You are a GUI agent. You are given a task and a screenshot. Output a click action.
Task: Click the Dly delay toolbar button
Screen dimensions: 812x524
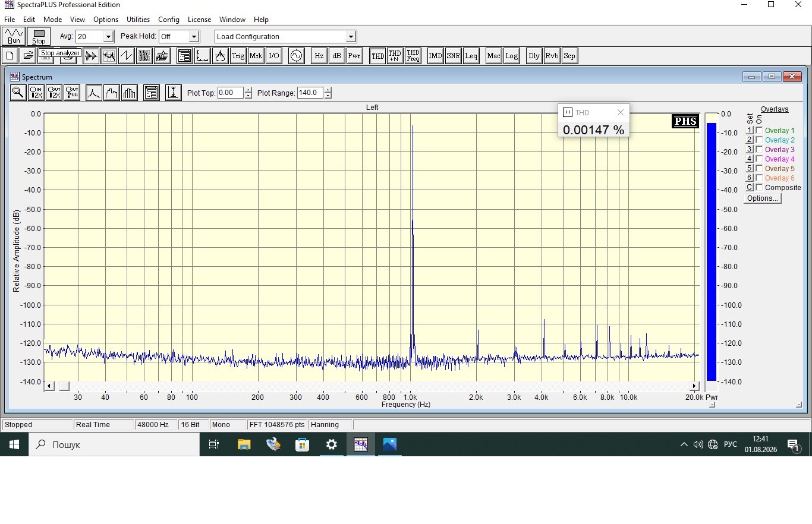click(534, 56)
